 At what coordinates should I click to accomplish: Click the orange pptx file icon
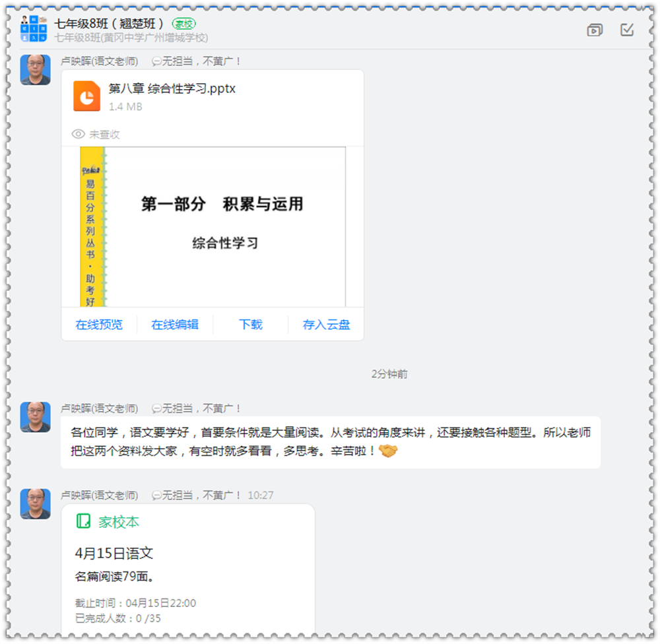[86, 96]
